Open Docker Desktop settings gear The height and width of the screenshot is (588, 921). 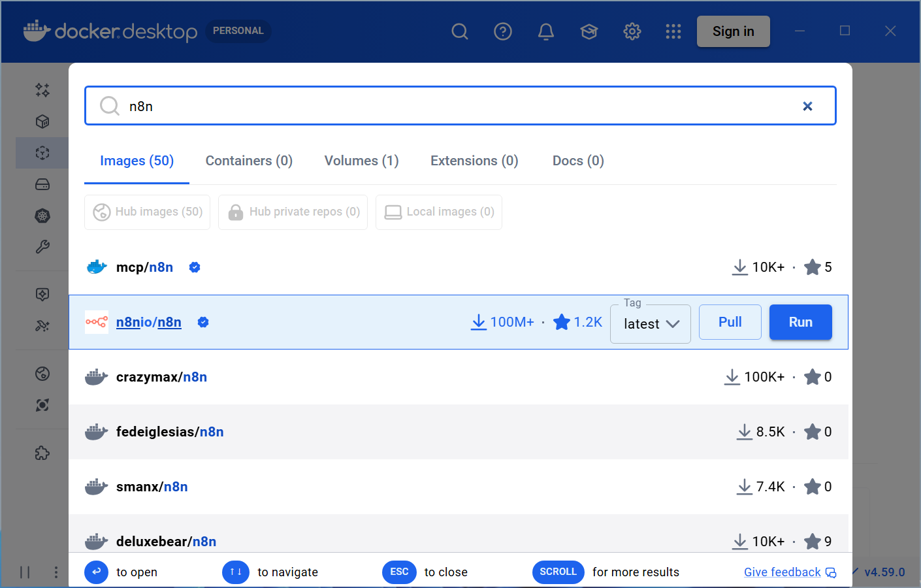[632, 31]
